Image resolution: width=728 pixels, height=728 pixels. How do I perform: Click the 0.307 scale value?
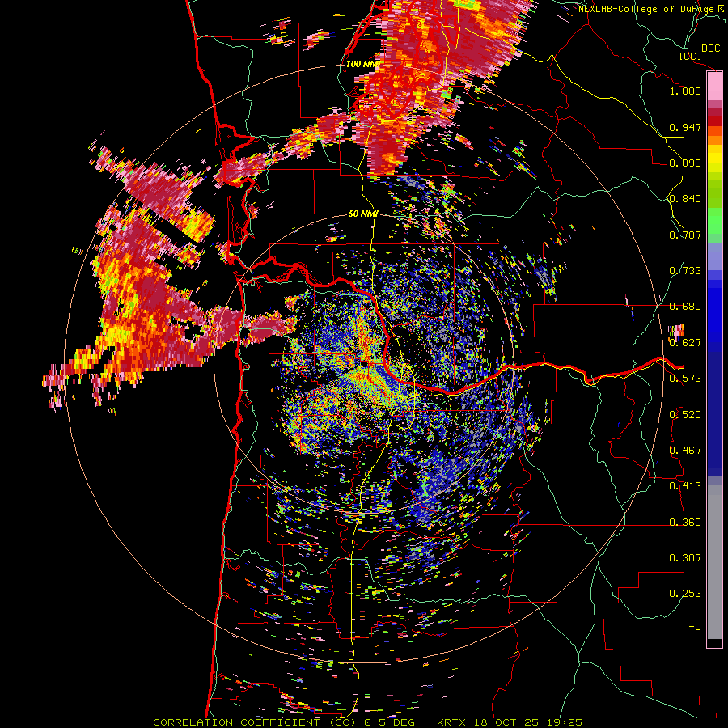(685, 558)
